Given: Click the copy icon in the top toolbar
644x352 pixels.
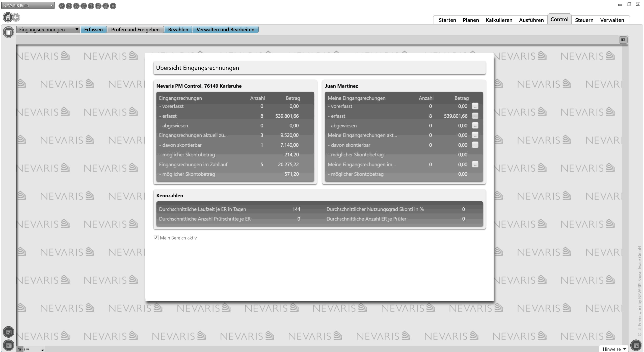Looking at the screenshot, I should [84, 6].
